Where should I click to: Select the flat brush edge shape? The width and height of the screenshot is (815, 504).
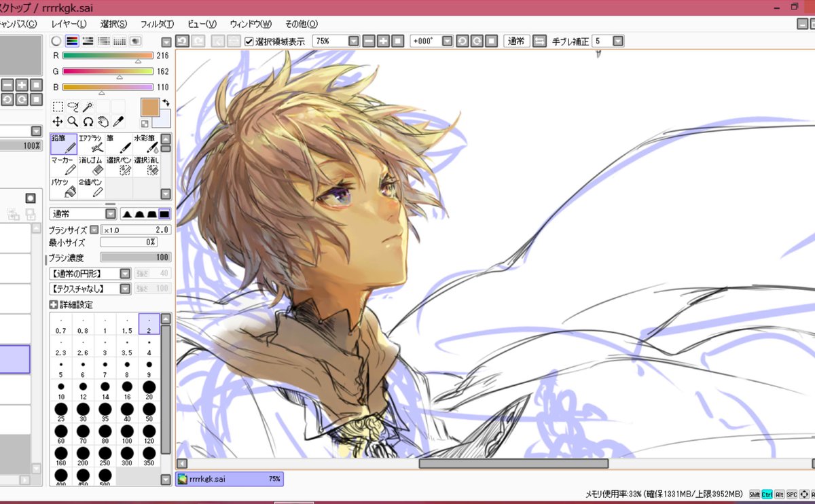164,215
